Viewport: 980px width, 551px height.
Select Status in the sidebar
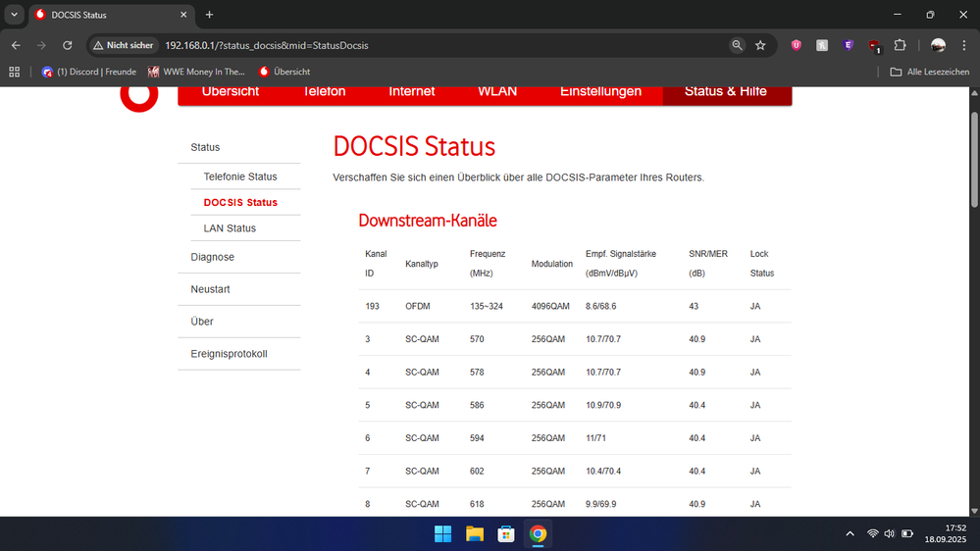pyautogui.click(x=205, y=147)
